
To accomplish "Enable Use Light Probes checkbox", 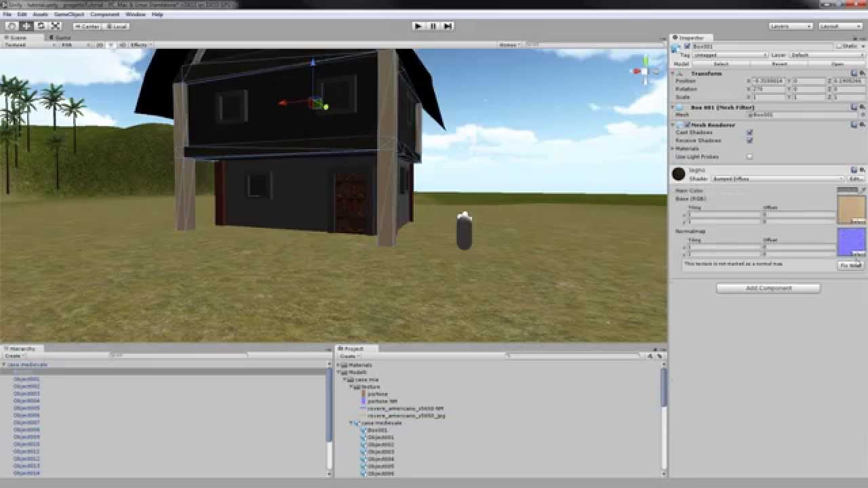I will (x=749, y=157).
